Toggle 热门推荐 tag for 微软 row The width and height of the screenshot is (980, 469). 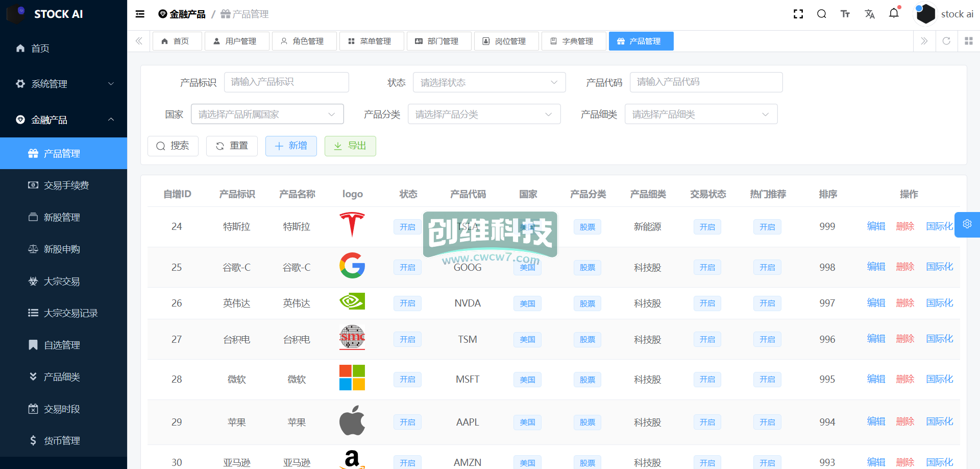pyautogui.click(x=767, y=380)
